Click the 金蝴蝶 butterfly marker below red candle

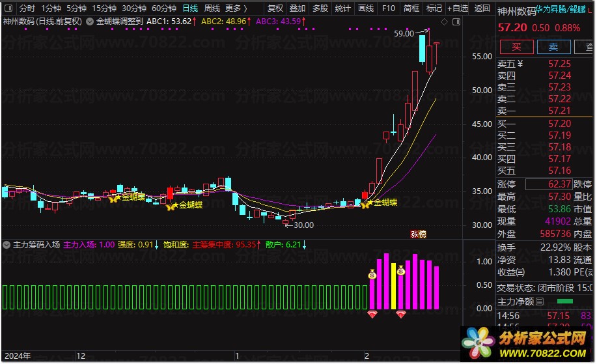pyautogui.click(x=170, y=207)
